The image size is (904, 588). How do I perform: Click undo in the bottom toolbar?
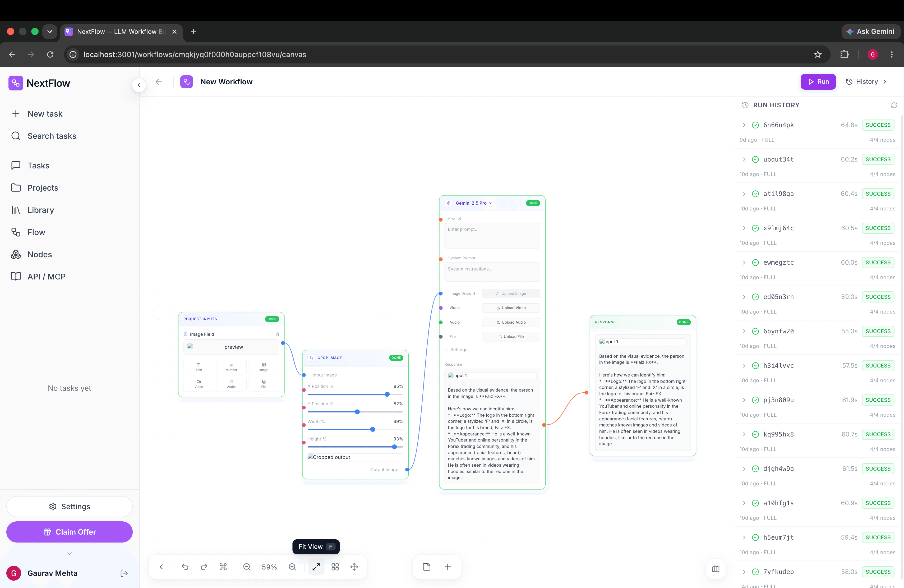click(x=185, y=567)
